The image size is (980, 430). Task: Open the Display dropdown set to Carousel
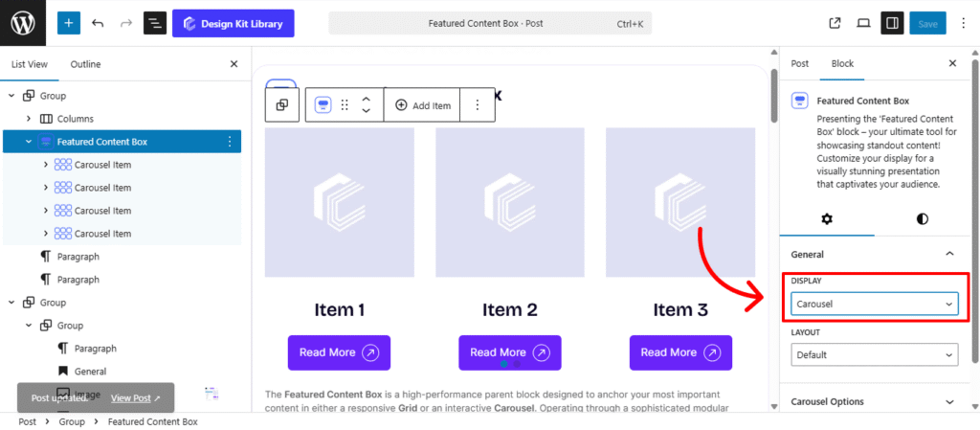click(x=875, y=304)
